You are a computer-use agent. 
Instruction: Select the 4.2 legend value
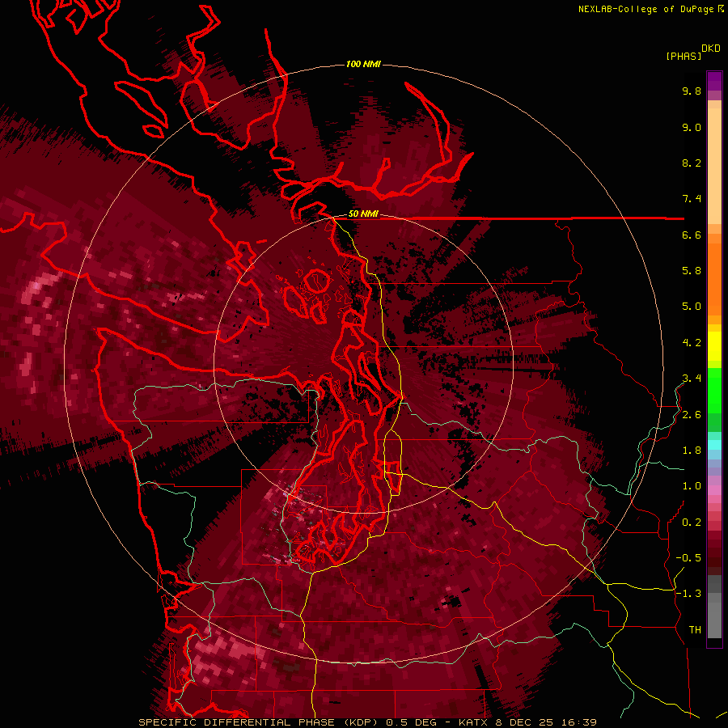click(692, 343)
